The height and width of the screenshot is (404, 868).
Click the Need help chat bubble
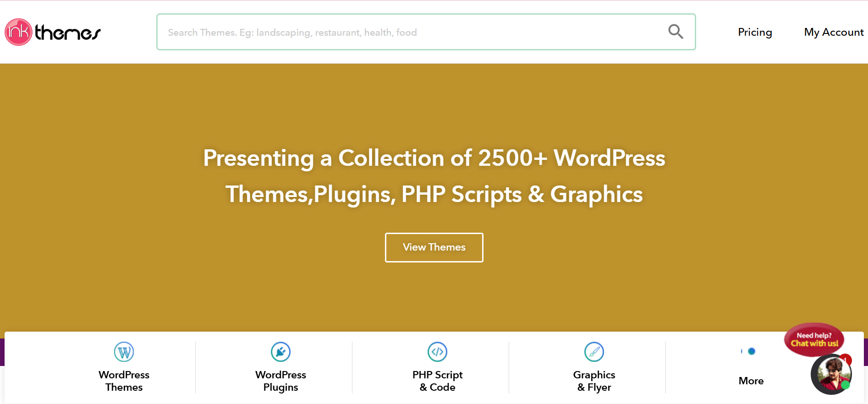814,339
